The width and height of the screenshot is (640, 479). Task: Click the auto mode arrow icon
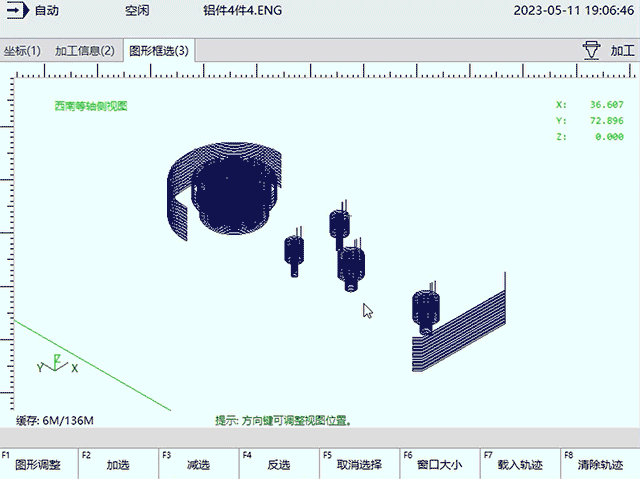click(x=18, y=10)
